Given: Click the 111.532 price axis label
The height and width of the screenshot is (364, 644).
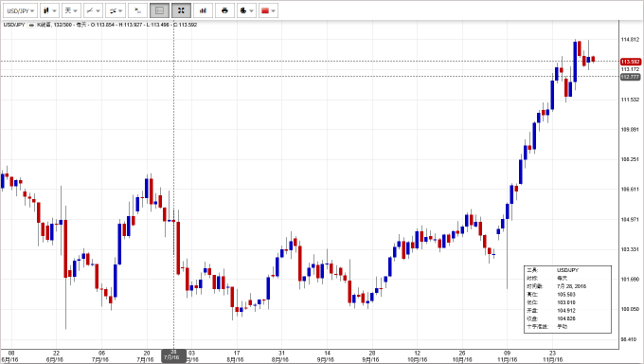Looking at the screenshot, I should [x=630, y=100].
